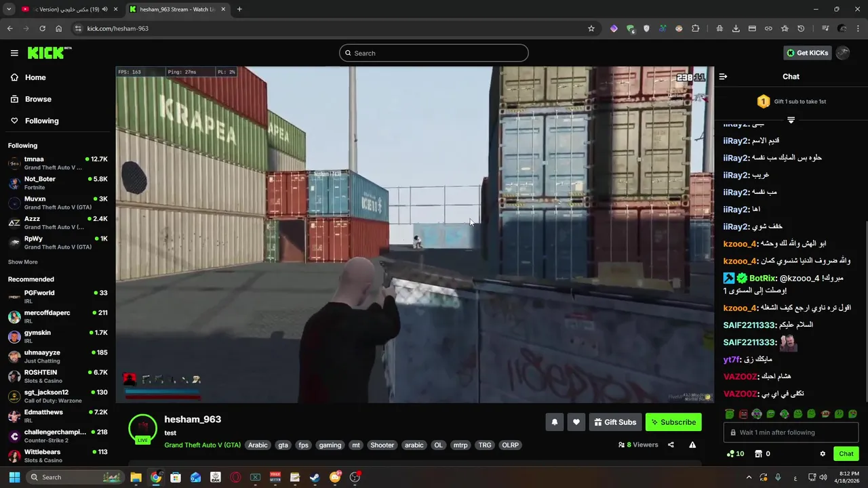Click the chat panel scrollbar

865,312
